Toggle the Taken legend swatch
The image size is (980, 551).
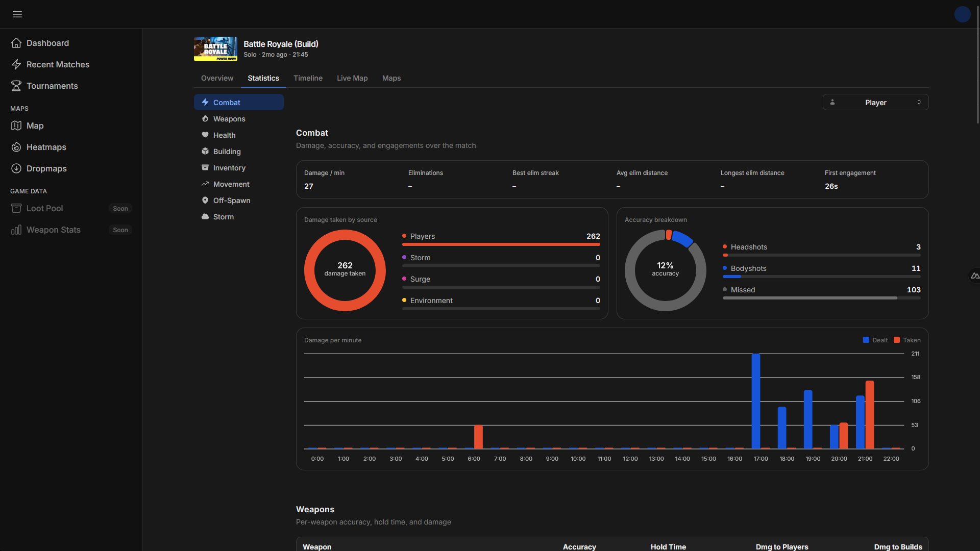(897, 340)
